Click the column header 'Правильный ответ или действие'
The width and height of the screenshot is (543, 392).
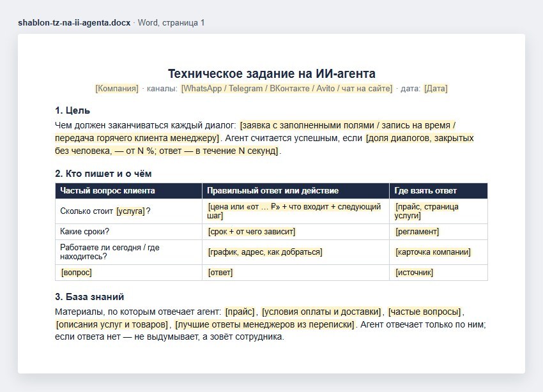point(296,191)
